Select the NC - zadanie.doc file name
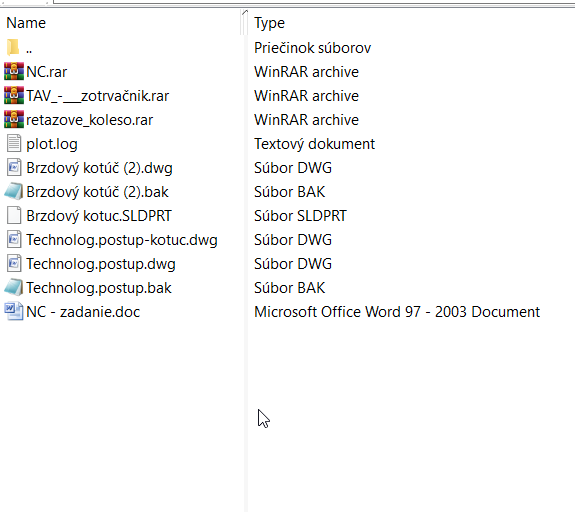575x512 pixels. click(x=83, y=312)
